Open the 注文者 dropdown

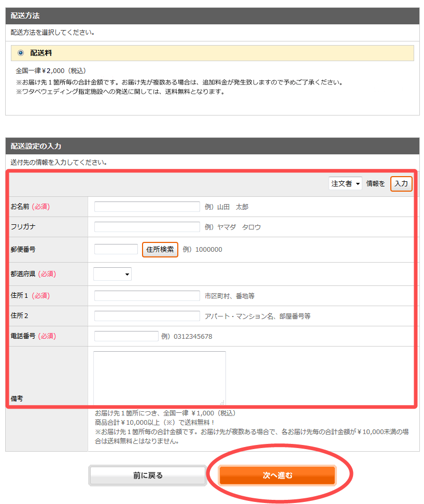(345, 183)
